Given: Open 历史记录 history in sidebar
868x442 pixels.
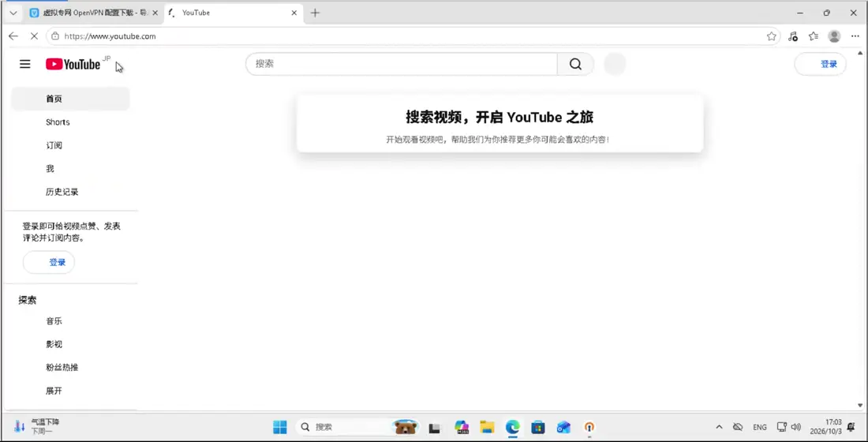Looking at the screenshot, I should (x=70, y=192).
